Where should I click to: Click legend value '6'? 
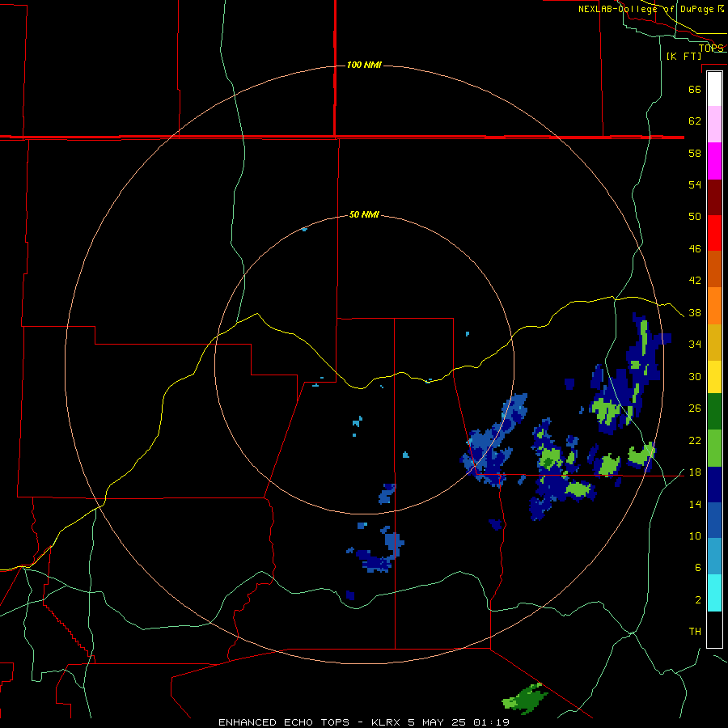coord(697,568)
